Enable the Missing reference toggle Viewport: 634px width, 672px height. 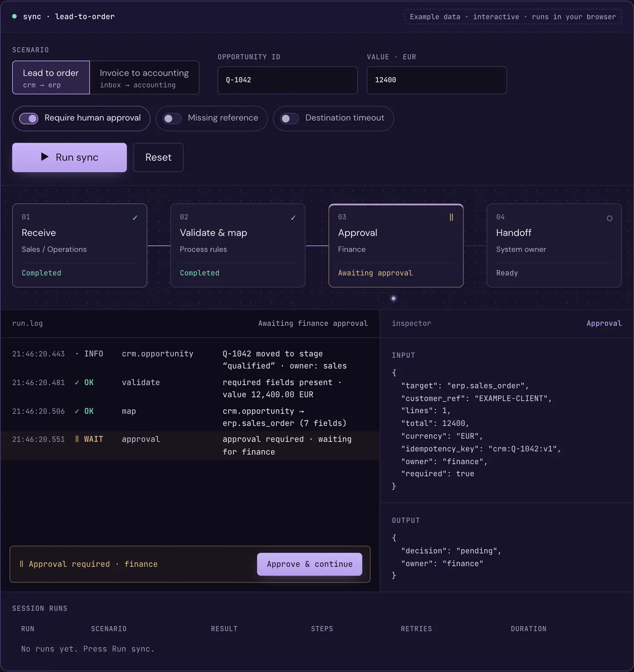coord(172,118)
